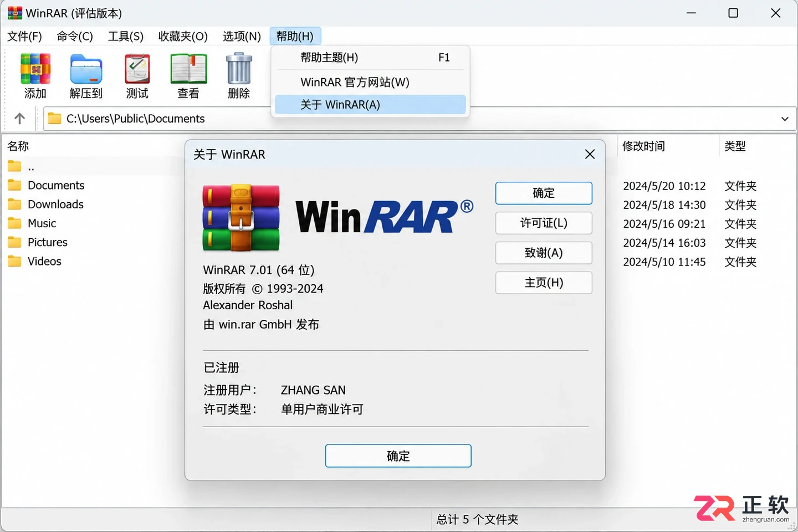Click the Music folder icon
Viewport: 798px width, 532px height.
point(14,223)
